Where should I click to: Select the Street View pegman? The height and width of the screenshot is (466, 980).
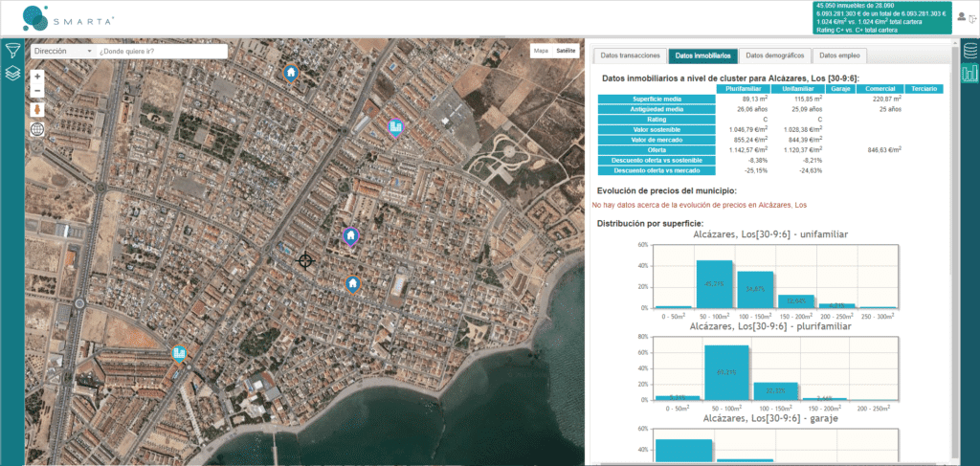pyautogui.click(x=37, y=109)
